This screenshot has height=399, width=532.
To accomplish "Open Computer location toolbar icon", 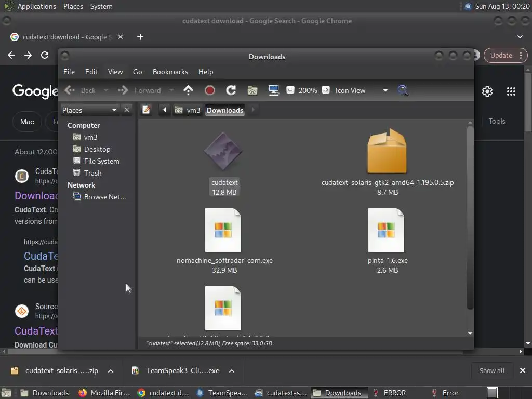I will coord(273,90).
